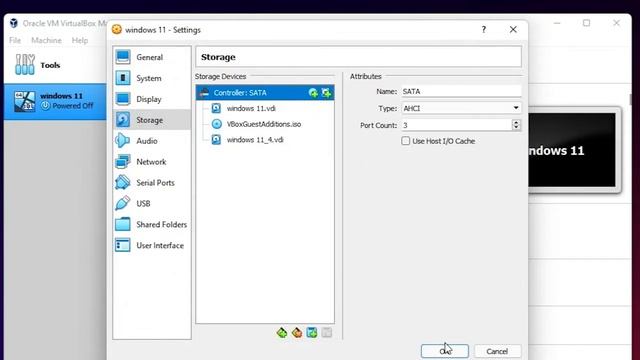Click the add new storage controller icon
Image resolution: width=640 pixels, height=360 pixels.
[x=282, y=333]
